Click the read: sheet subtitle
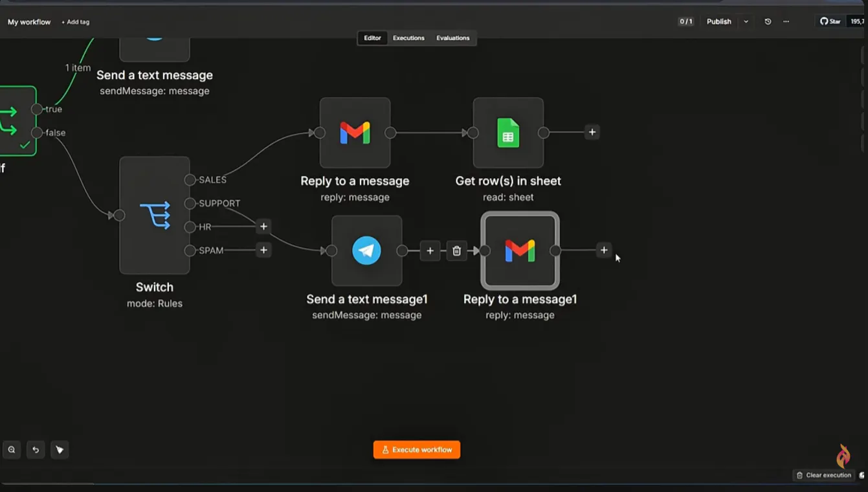Viewport: 868px width, 492px height. click(x=508, y=197)
